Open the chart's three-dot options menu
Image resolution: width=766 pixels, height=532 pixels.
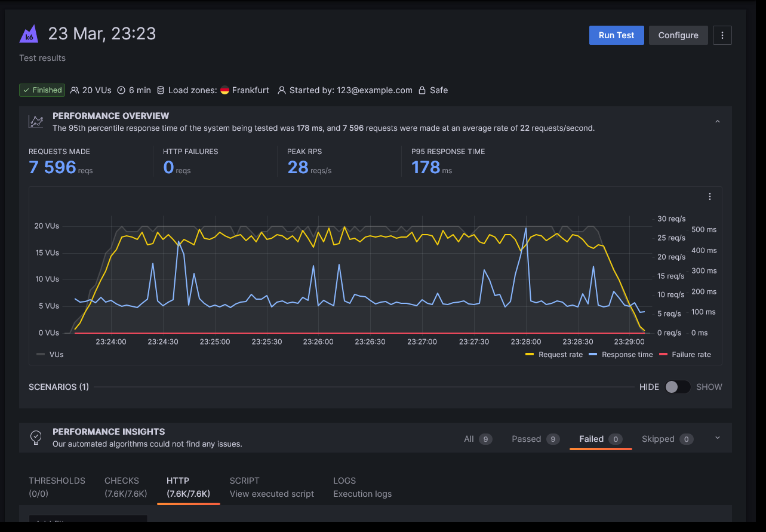[710, 196]
